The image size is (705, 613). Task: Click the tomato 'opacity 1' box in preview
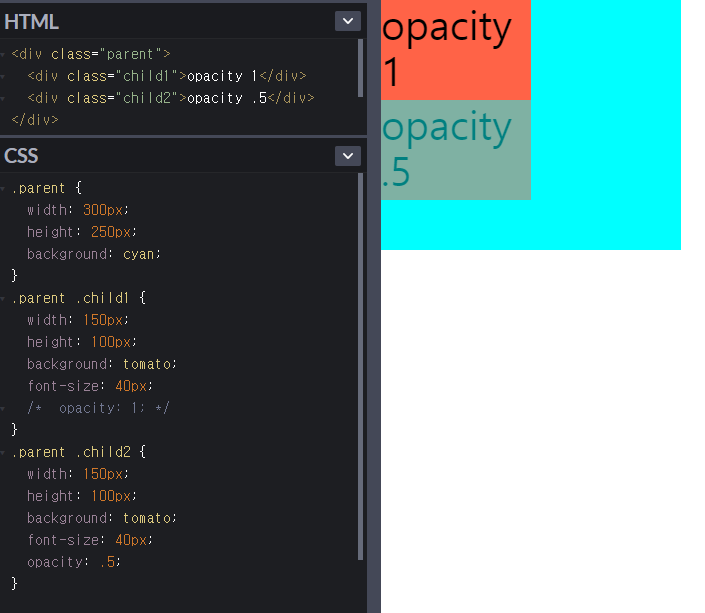coord(456,50)
